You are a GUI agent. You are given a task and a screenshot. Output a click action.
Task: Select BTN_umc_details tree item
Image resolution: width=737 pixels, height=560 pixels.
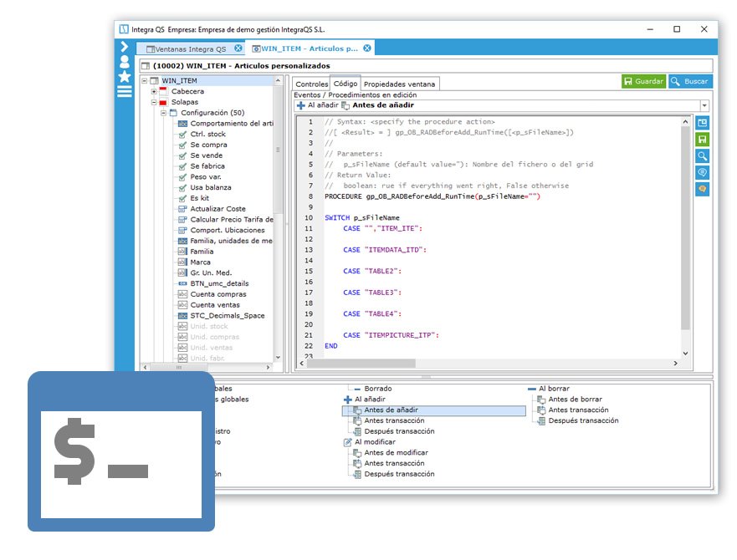coord(219,283)
